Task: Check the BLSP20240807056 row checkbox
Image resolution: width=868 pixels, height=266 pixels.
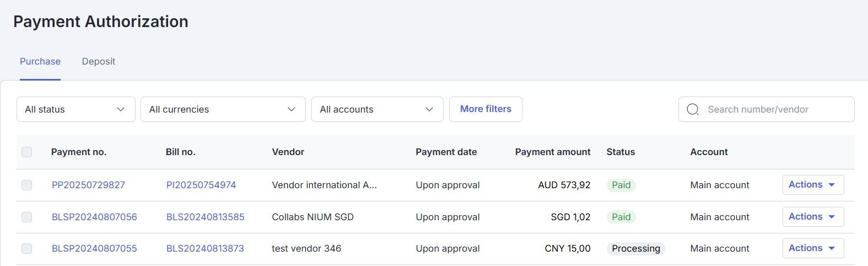Action: [26, 217]
